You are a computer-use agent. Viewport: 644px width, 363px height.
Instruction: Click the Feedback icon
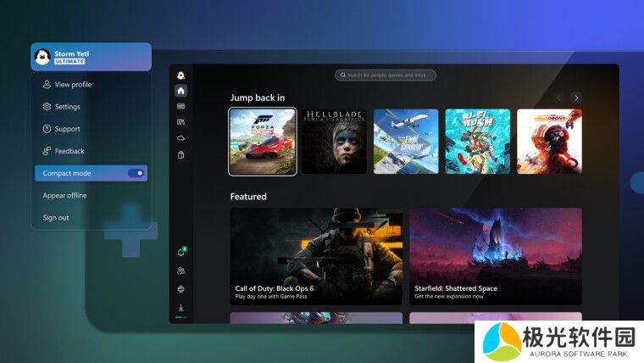[x=47, y=151]
